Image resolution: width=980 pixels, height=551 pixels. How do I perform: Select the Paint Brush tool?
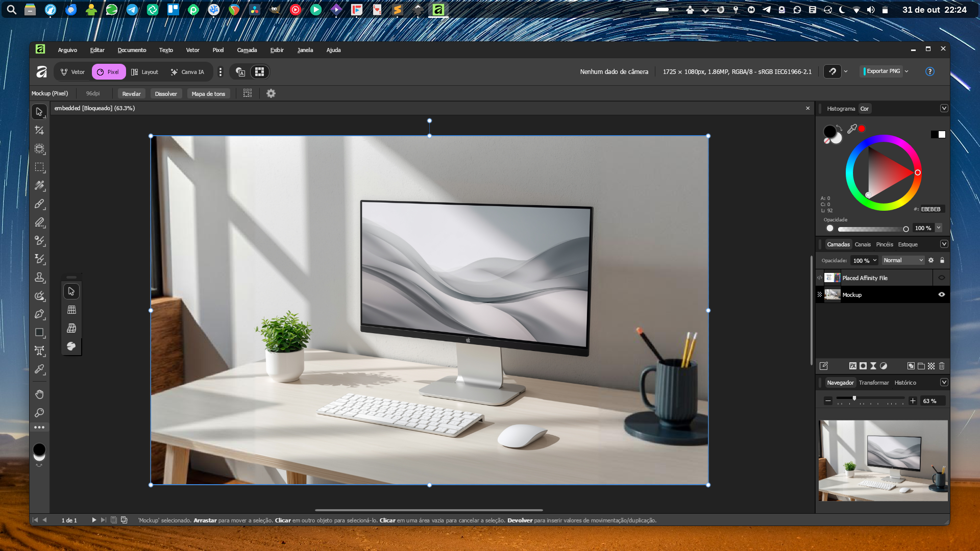(39, 204)
